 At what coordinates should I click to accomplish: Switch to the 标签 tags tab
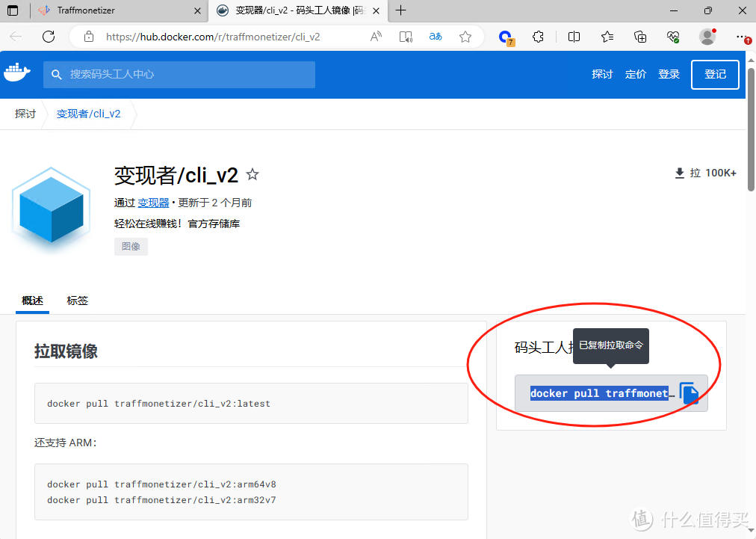(x=77, y=301)
